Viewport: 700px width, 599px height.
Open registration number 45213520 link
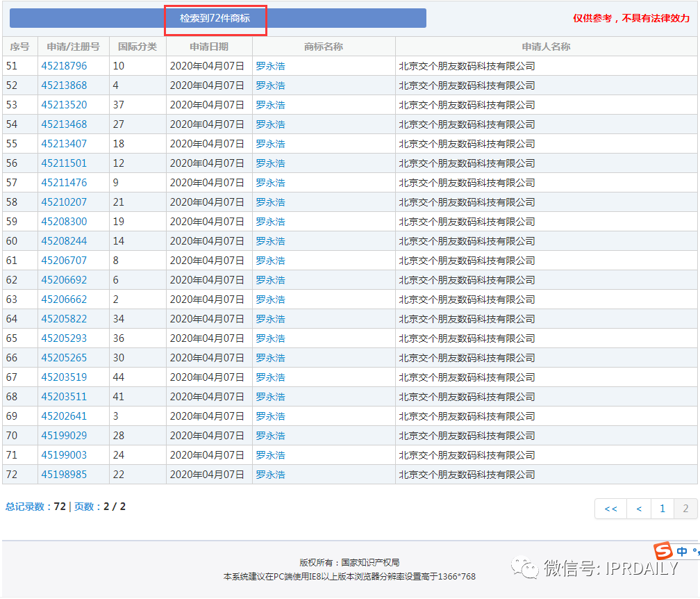64,105
